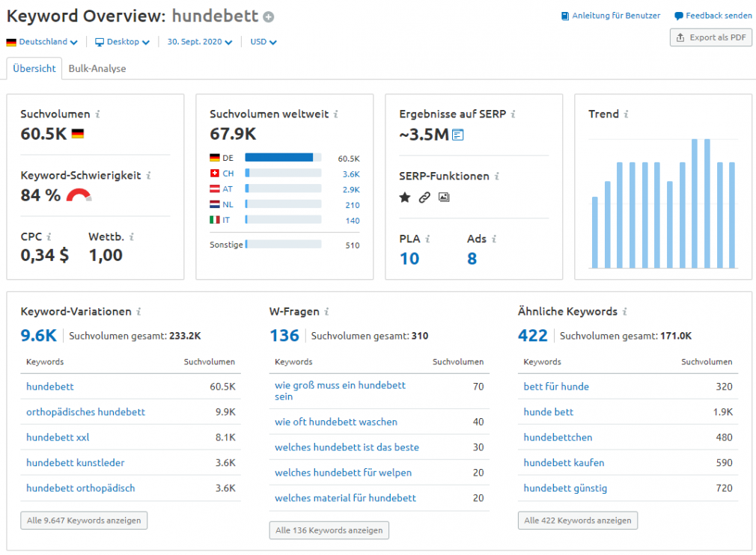The height and width of the screenshot is (555, 756).
Task: Switch to the Bulk-Analyse tab
Action: (97, 68)
